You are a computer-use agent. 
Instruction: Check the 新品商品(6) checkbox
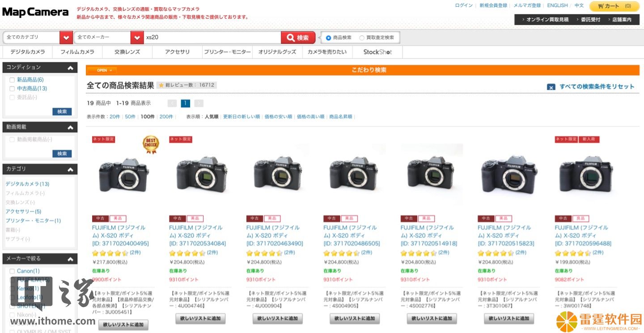(12, 80)
